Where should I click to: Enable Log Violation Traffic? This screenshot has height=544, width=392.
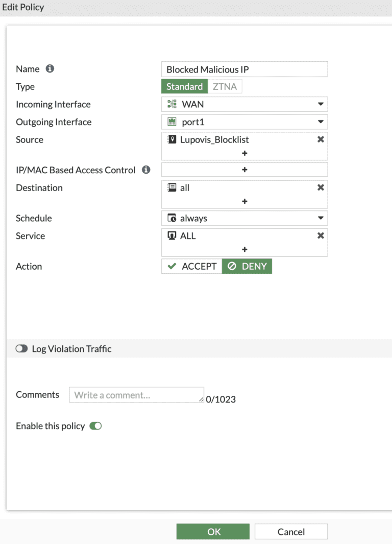[x=21, y=348]
